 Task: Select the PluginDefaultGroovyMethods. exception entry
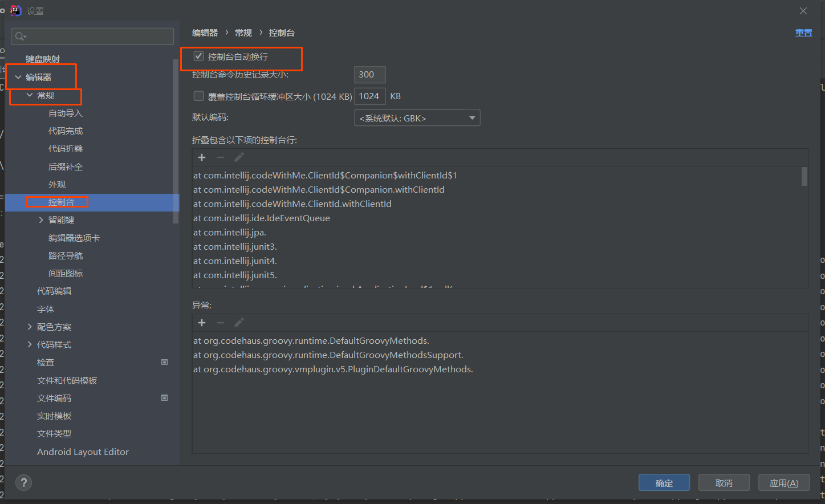coord(333,369)
